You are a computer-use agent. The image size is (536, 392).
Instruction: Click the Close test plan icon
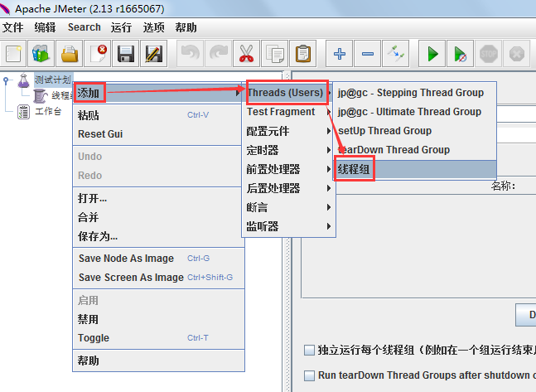[x=98, y=54]
